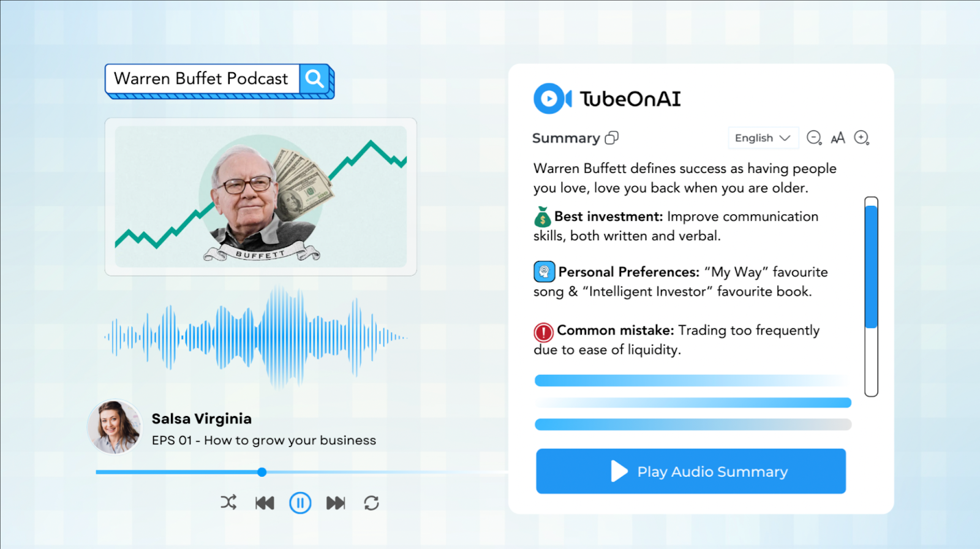Pause the podcast playback
The width and height of the screenshot is (980, 549).
pyautogui.click(x=300, y=503)
